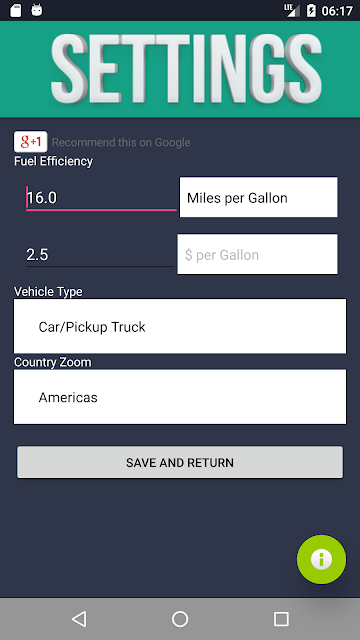Click the Save and Return button

tap(180, 462)
